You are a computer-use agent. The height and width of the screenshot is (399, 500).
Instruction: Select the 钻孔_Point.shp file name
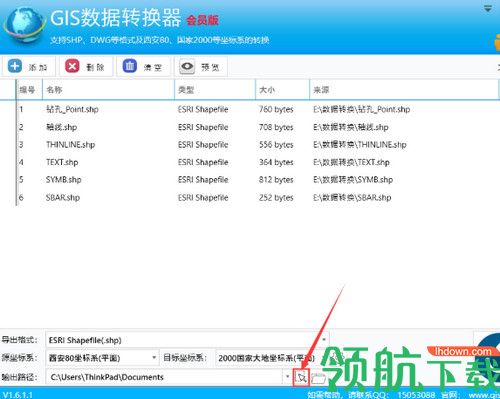point(72,109)
